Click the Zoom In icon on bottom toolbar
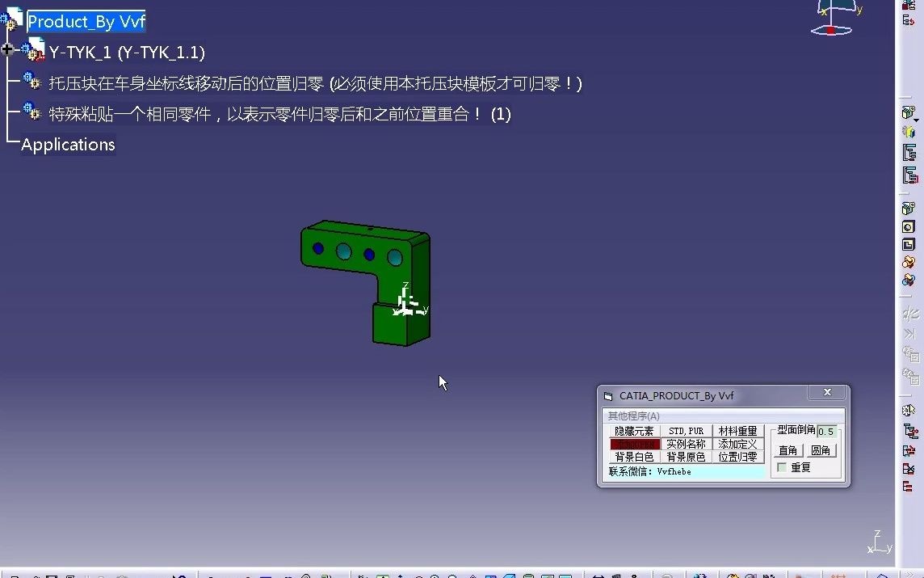The height and width of the screenshot is (578, 924). pos(436,574)
